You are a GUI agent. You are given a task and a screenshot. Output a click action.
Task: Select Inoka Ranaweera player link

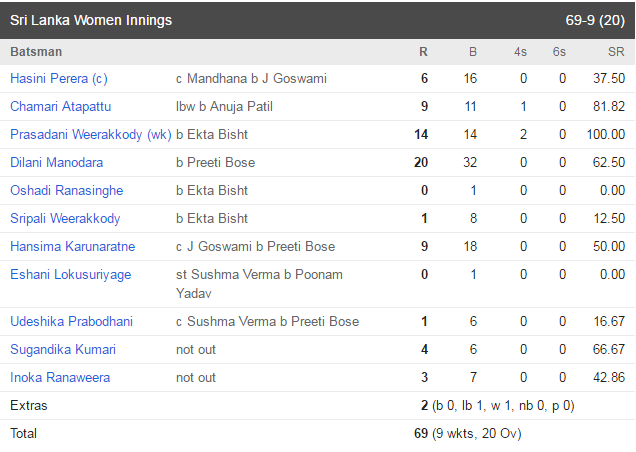pos(60,378)
